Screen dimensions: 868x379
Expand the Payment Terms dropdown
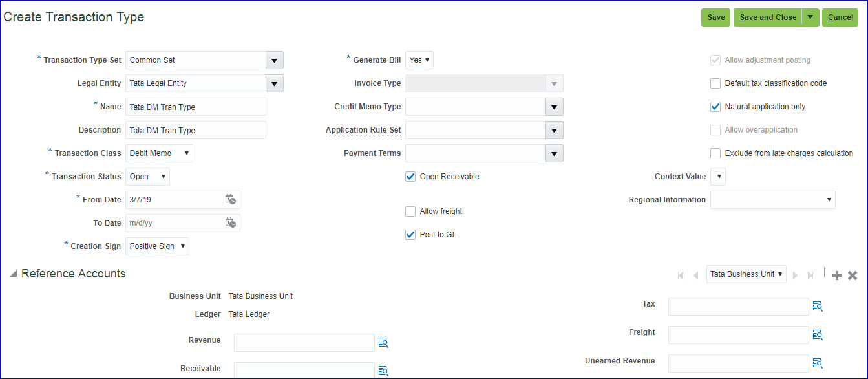pyautogui.click(x=554, y=153)
